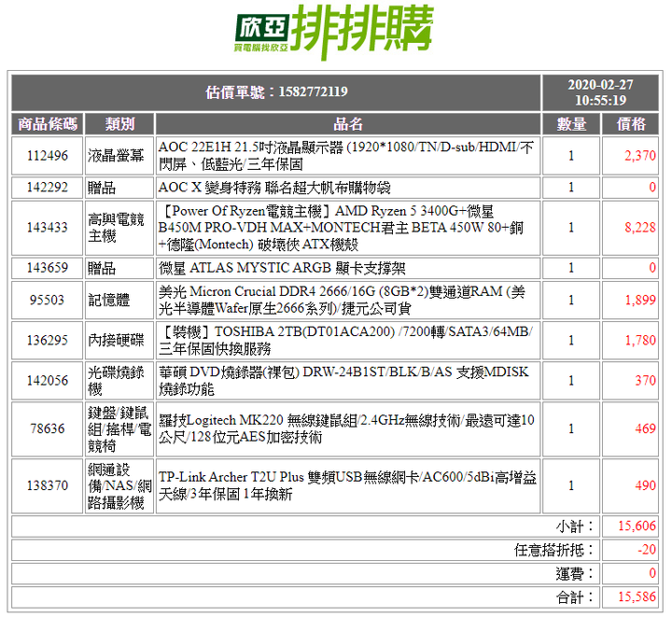
Task: Click the 任意搭折抵 label
Action: point(554,550)
